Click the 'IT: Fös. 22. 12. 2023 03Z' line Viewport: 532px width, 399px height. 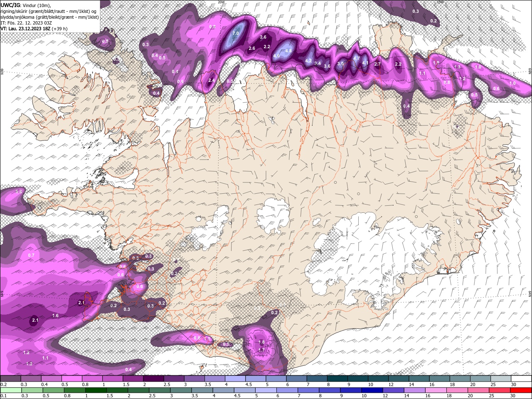coord(26,22)
